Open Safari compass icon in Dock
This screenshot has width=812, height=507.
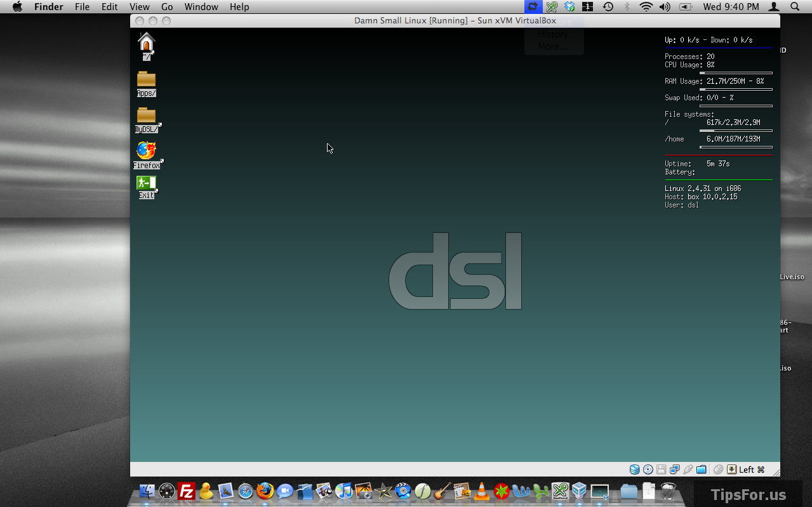point(245,491)
